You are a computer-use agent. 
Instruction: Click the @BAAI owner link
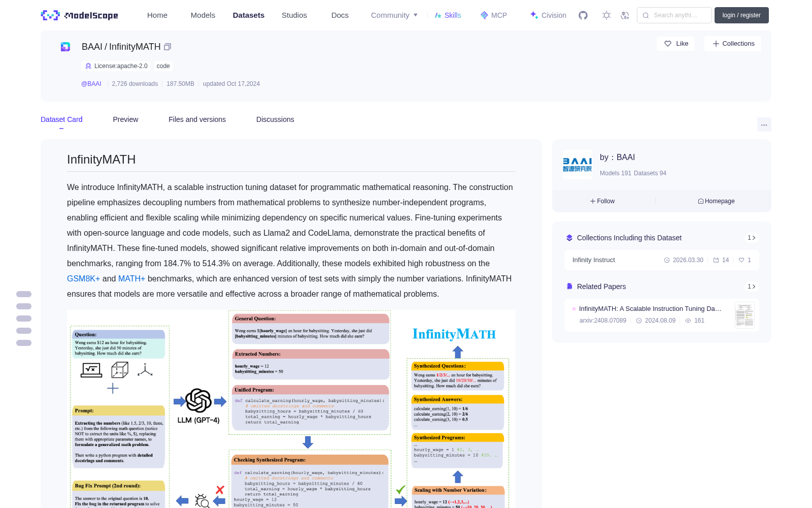pyautogui.click(x=91, y=84)
